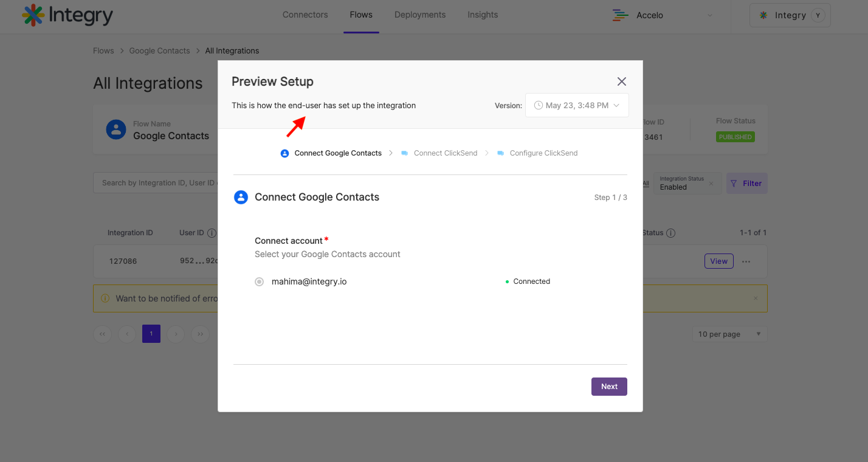Viewport: 868px width, 462px height.
Task: Go to Connect Google Contacts step
Action: pos(331,153)
